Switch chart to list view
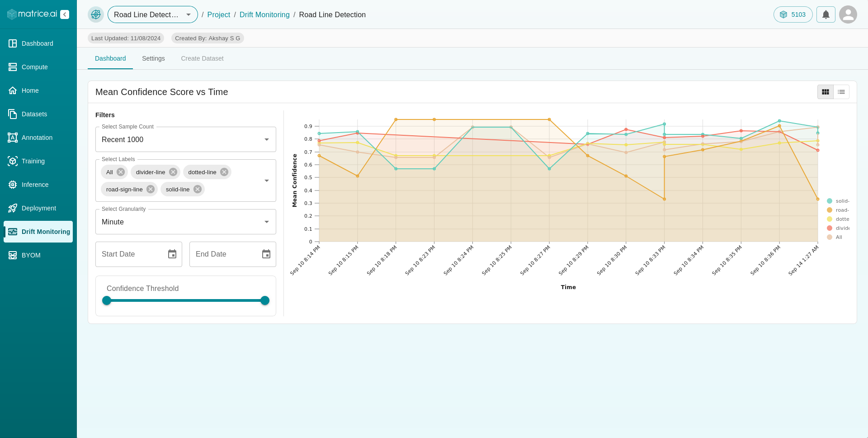 [x=841, y=92]
